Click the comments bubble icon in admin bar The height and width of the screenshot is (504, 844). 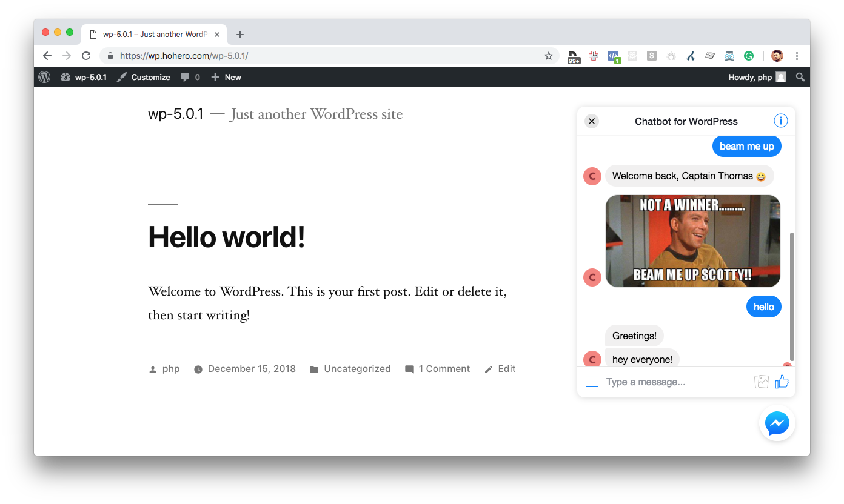tap(185, 77)
